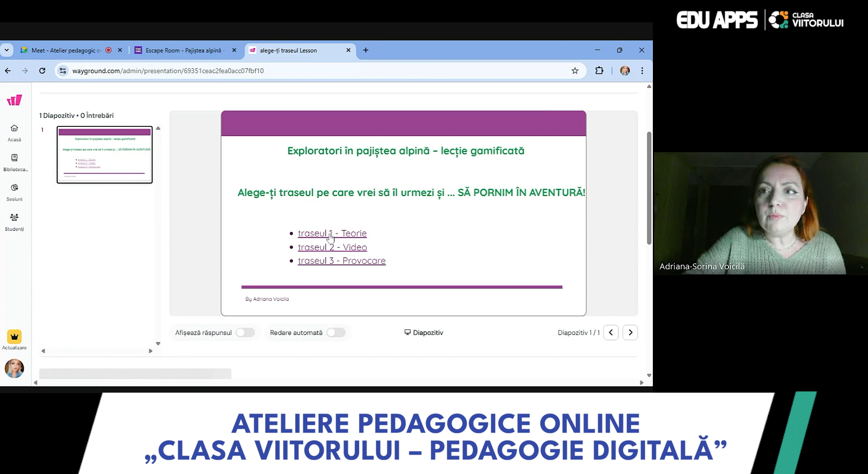Image resolution: width=868 pixels, height=474 pixels.
Task: Go forward in browser history
Action: pos(25,71)
